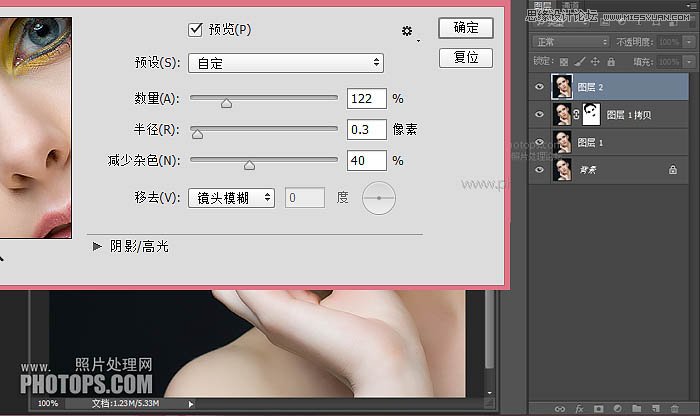Lock transparent pixels icon
Image resolution: width=700 pixels, height=416 pixels.
[564, 62]
